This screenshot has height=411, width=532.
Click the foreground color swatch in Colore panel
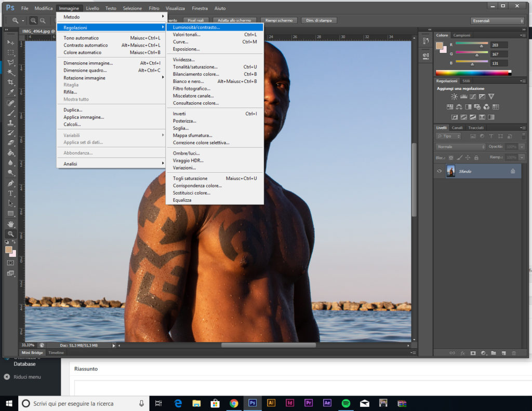click(x=439, y=46)
